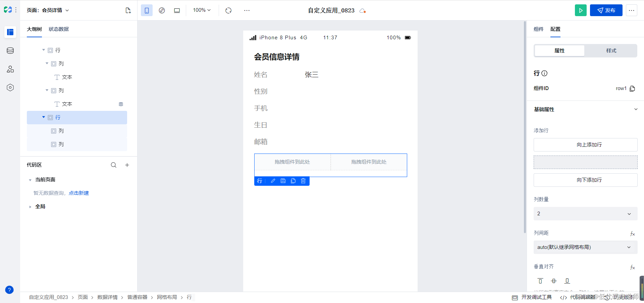Click the new page icon
The height and width of the screenshot is (303, 644).
(x=128, y=10)
